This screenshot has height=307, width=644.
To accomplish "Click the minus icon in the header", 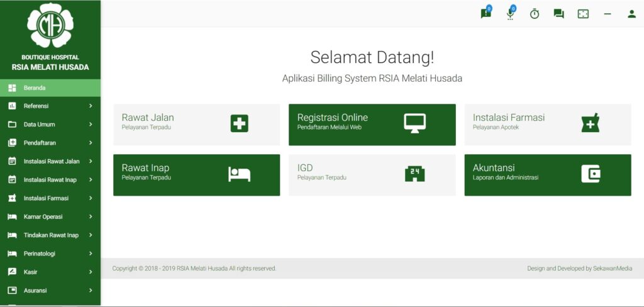I will 608,14.
